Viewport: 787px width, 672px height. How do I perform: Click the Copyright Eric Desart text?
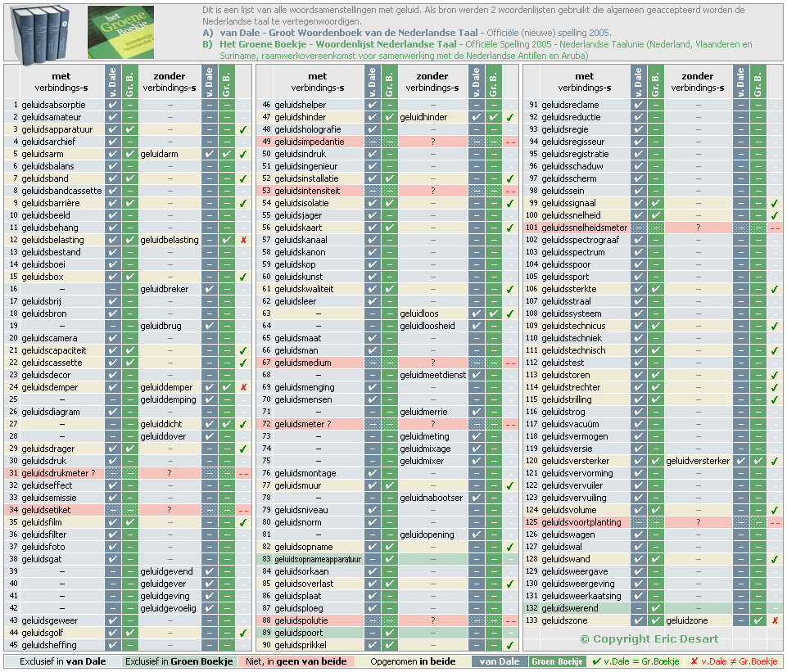coord(648,638)
